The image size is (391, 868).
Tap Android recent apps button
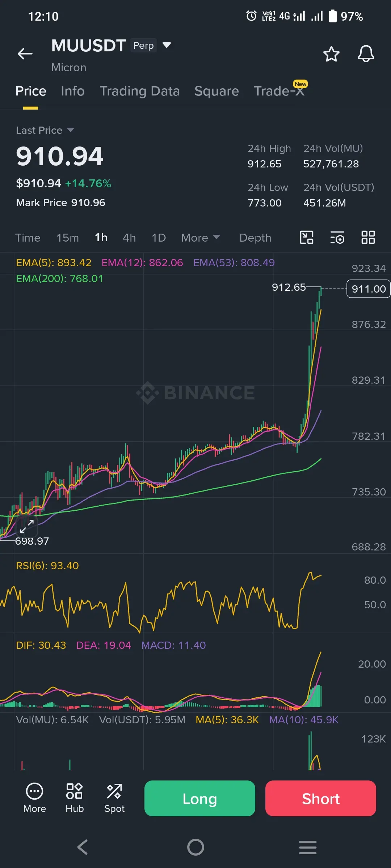click(308, 847)
